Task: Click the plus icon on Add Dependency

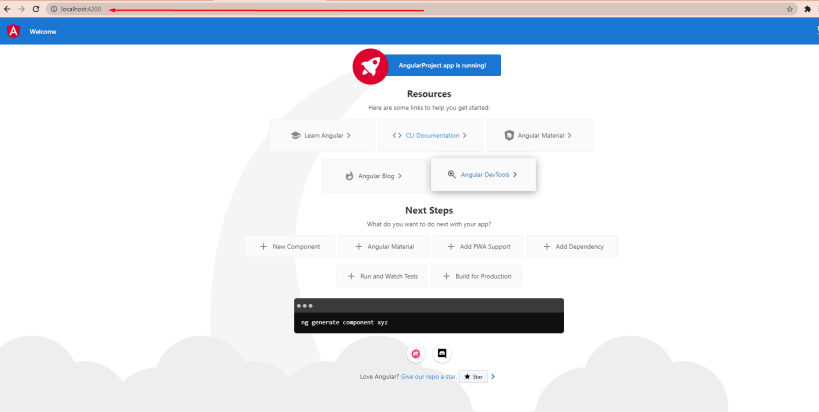Action: pos(546,246)
